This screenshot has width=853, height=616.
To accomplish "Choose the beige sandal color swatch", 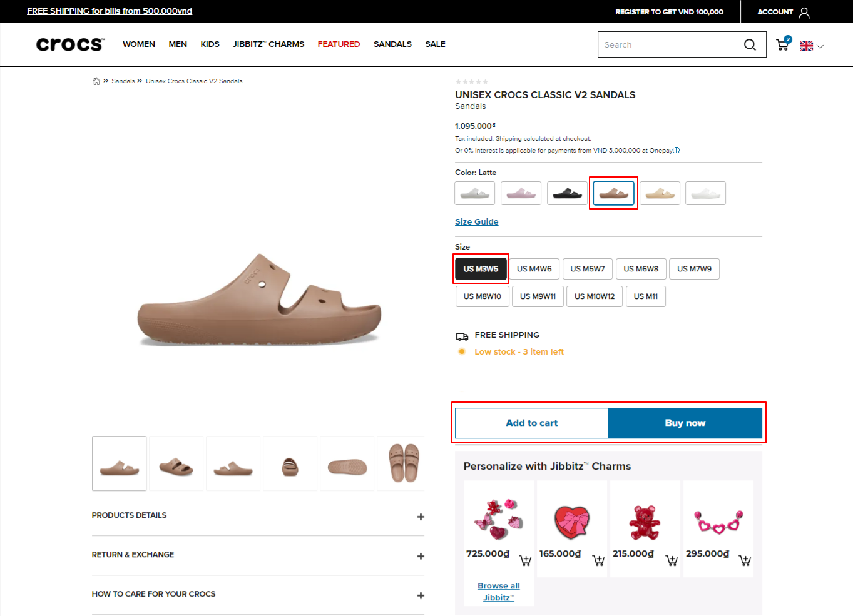I will pyautogui.click(x=660, y=193).
